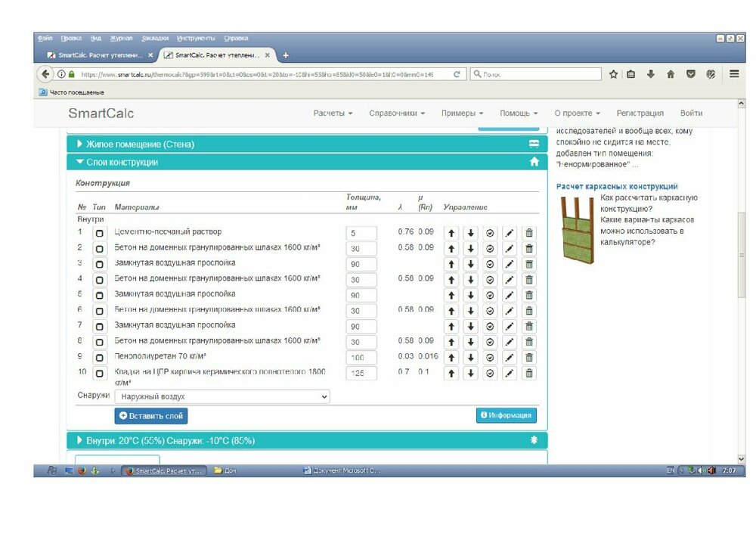
Task: Toggle type box for layer 2
Action: [99, 249]
